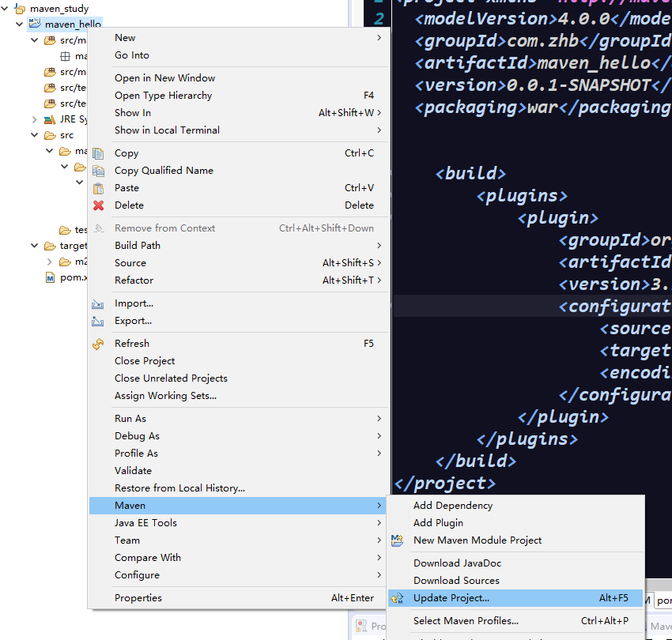Screen dimensions: 672x640
Task: Open the Build Path submenu
Action: tap(138, 246)
